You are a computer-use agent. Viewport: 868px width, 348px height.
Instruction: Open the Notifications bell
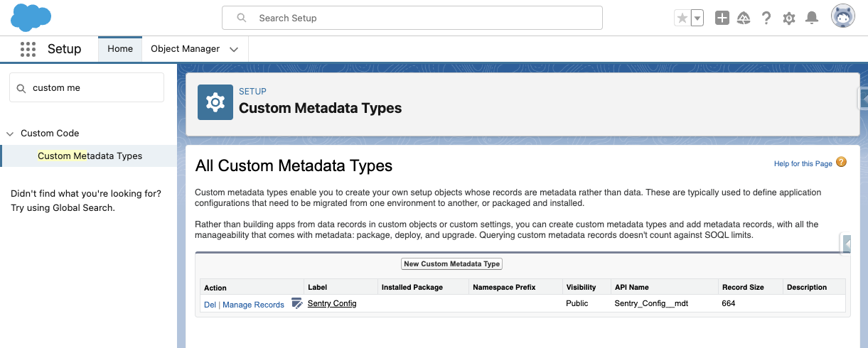(x=811, y=18)
